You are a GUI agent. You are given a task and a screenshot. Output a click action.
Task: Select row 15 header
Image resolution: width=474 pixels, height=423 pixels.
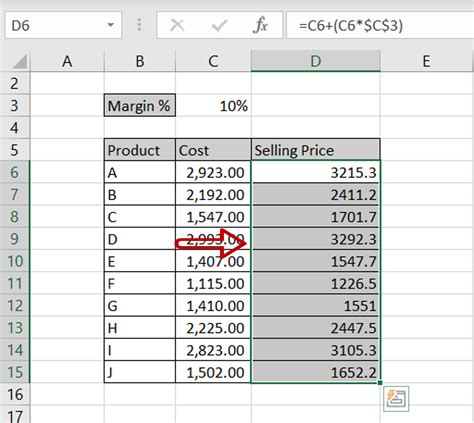15,372
